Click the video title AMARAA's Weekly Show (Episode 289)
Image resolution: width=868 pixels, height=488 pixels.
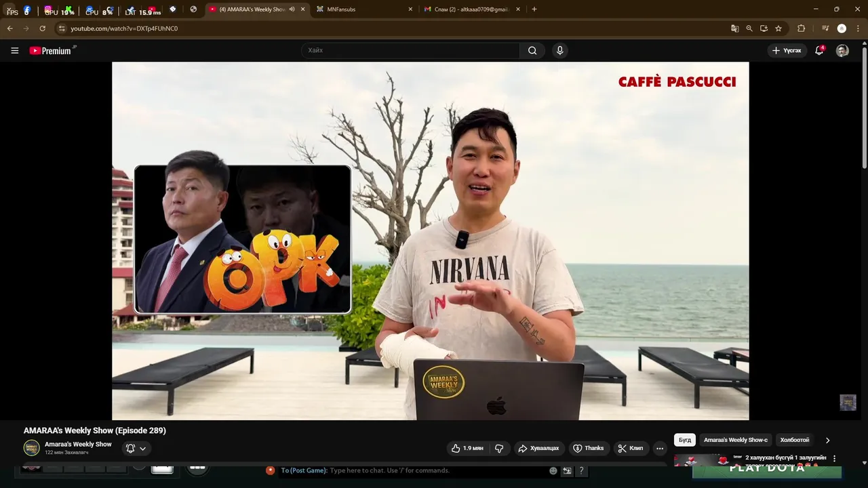(95, 430)
